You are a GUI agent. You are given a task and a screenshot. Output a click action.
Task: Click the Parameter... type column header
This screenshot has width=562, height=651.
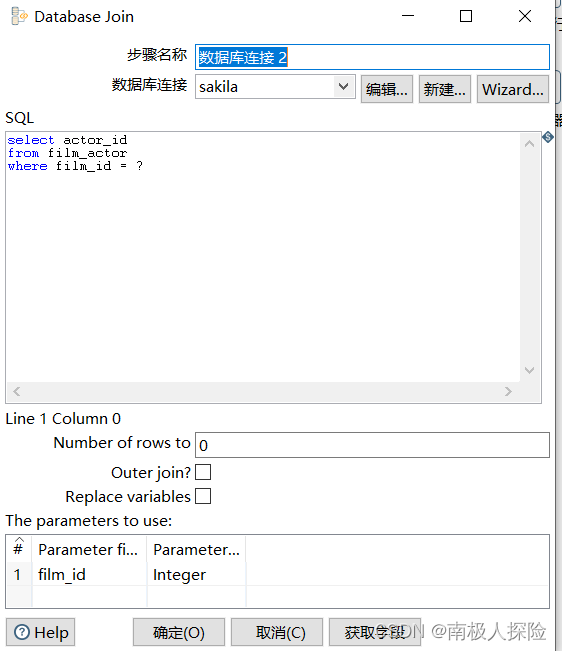point(196,549)
